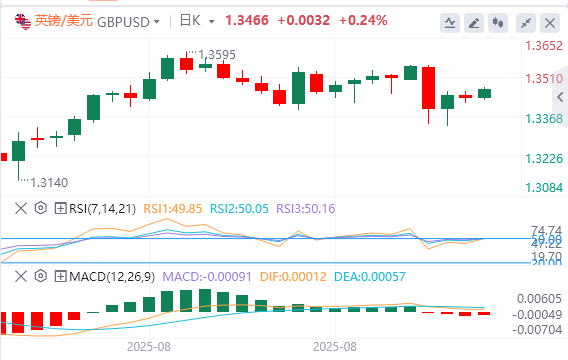The height and width of the screenshot is (360, 568).
Task: Expand the MACD panel plus box
Action: tap(60, 277)
